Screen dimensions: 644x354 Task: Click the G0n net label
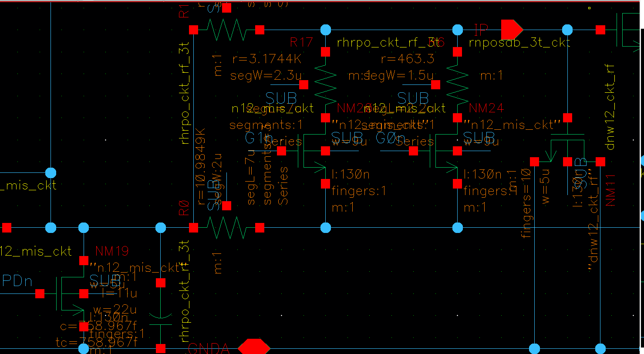(390, 138)
